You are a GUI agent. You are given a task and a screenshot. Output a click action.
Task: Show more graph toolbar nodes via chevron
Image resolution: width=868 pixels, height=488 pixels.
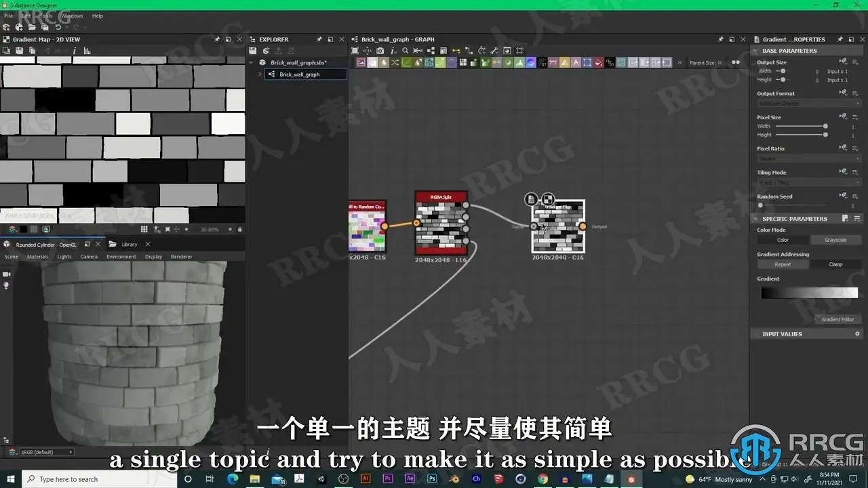(679, 62)
